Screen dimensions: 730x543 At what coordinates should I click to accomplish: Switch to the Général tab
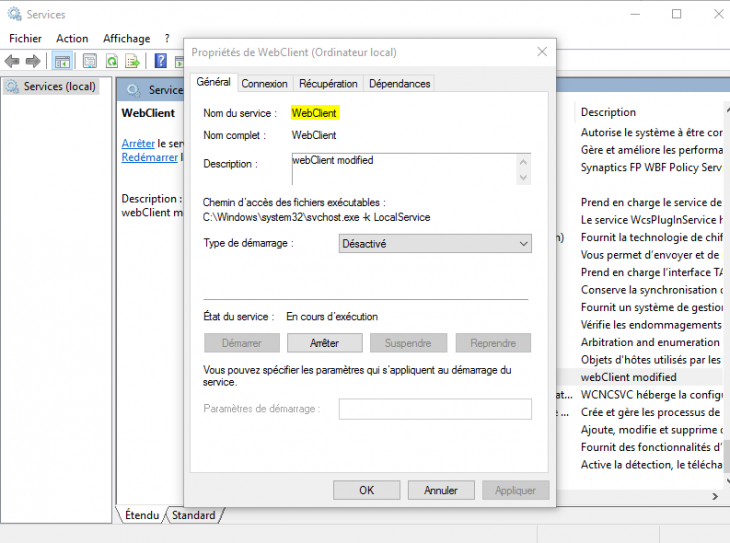[x=214, y=82]
